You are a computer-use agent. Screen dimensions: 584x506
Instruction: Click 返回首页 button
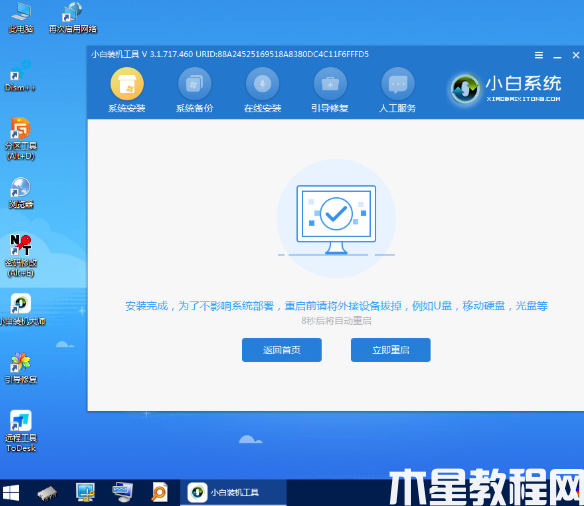point(282,350)
